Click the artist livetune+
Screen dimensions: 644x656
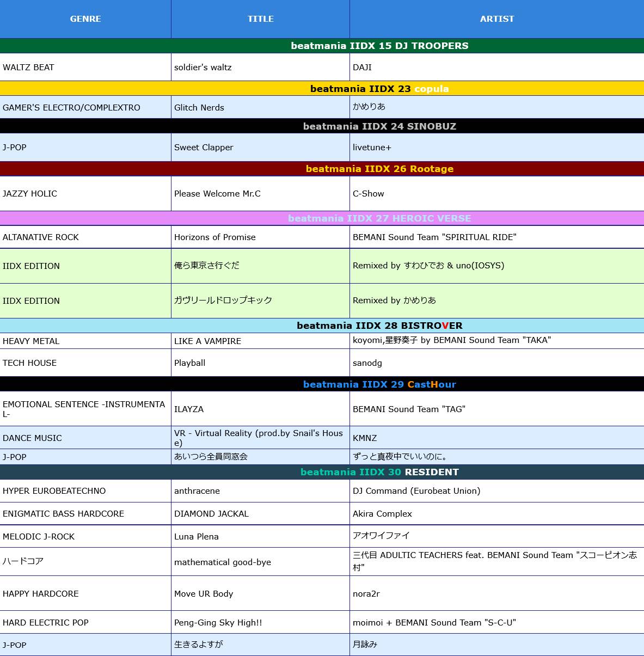pos(372,148)
